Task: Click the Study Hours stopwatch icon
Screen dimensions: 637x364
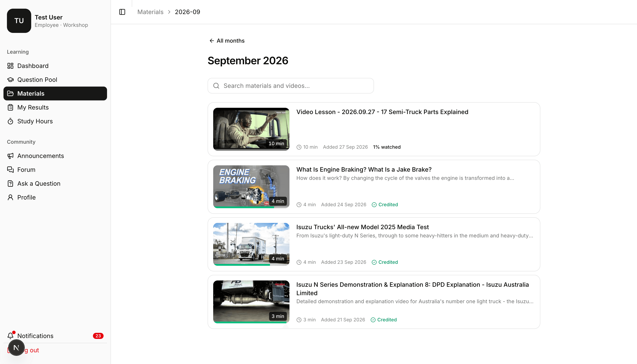Action: [10, 121]
